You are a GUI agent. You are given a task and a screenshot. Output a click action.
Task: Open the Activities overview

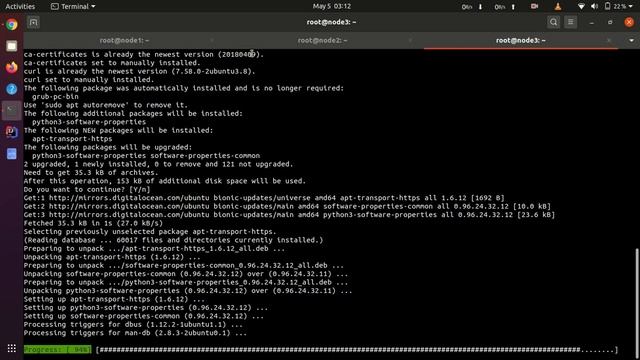(20, 6)
